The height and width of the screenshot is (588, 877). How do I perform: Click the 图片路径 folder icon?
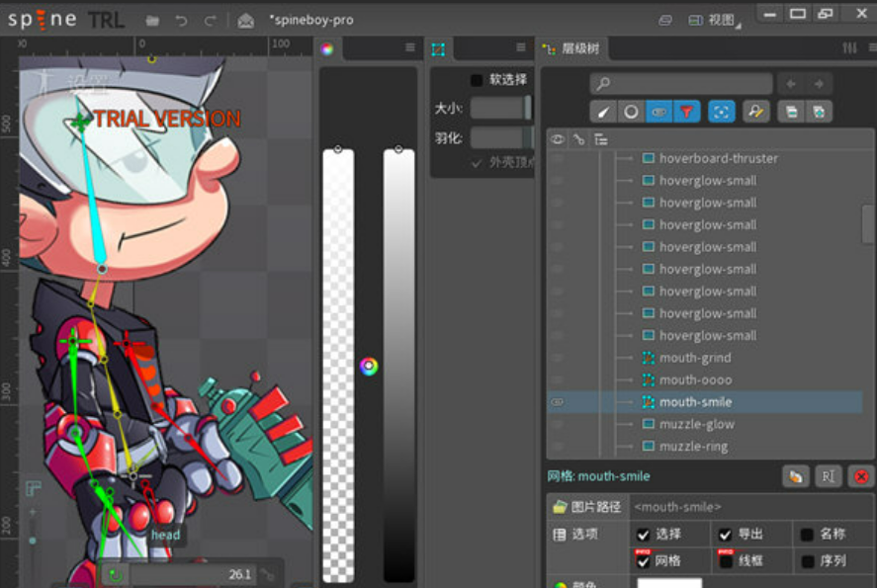(x=560, y=507)
